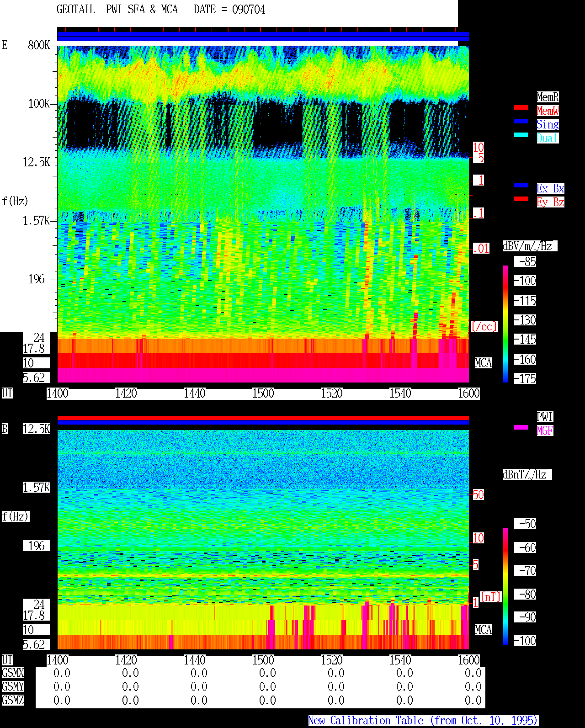This screenshot has height=728, width=585.
Task: Click the blue Sing legend swatch
Action: click(521, 121)
